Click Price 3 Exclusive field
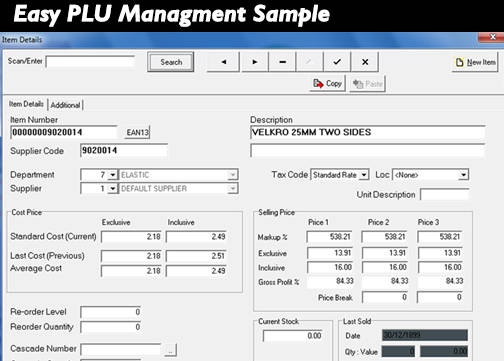This screenshot has height=361, width=504. point(440,253)
